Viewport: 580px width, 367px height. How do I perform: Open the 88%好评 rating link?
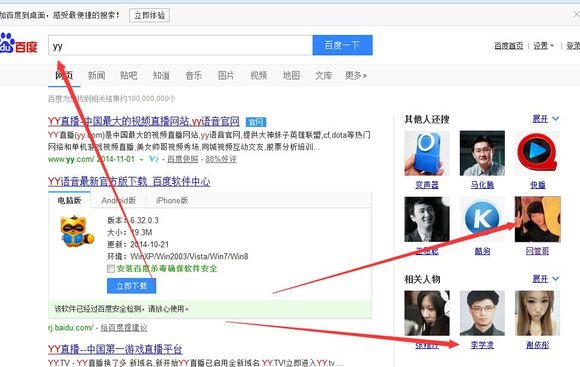221,159
